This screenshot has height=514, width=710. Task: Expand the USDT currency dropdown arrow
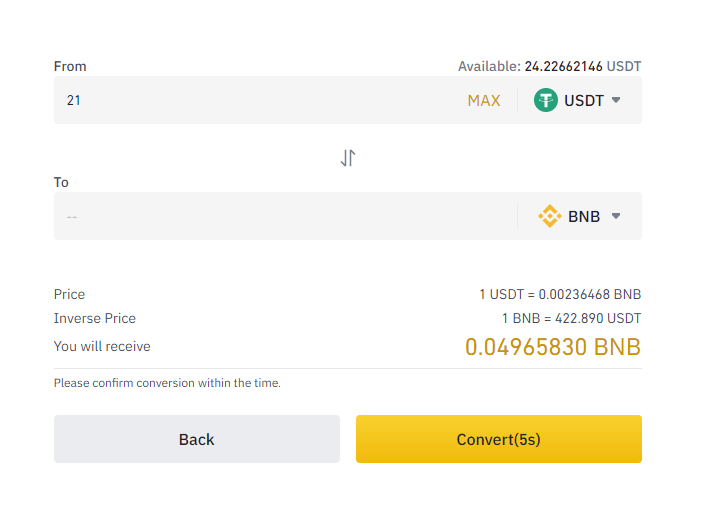pyautogui.click(x=616, y=100)
